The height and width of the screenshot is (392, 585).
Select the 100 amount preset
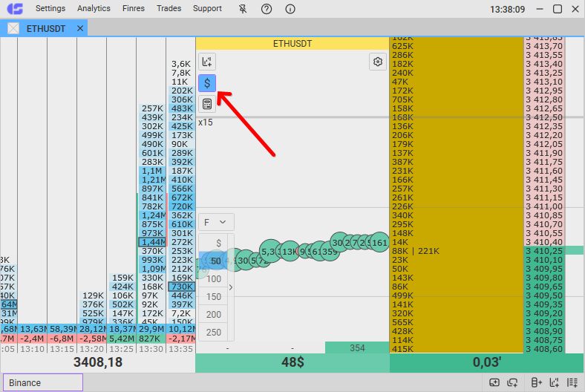(215, 279)
